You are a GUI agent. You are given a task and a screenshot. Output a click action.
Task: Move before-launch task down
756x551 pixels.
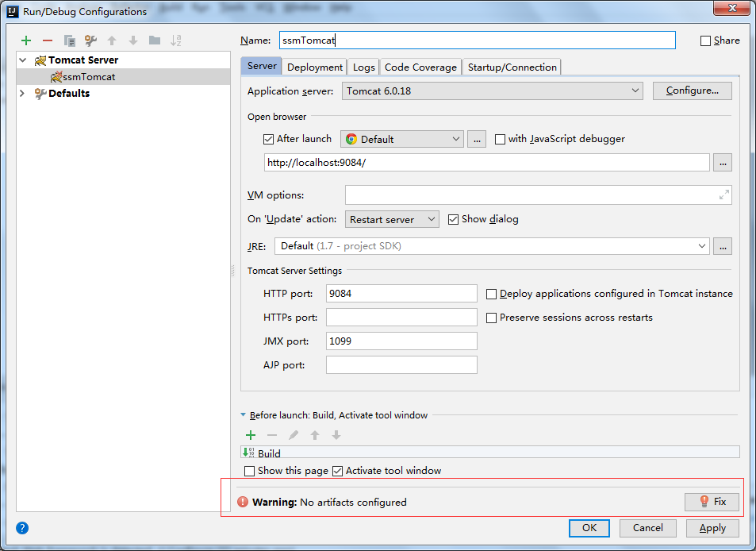click(336, 435)
